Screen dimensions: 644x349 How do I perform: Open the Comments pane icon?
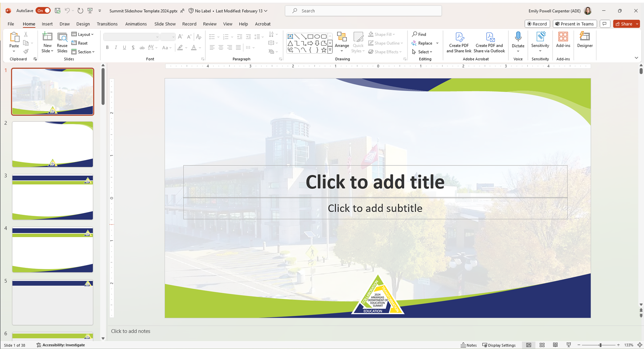[605, 24]
